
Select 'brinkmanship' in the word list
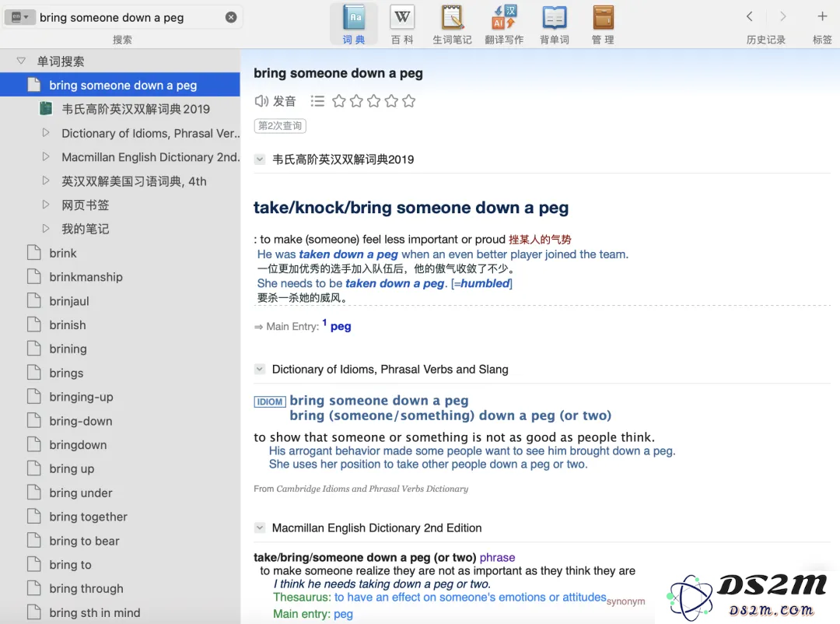coord(120,277)
